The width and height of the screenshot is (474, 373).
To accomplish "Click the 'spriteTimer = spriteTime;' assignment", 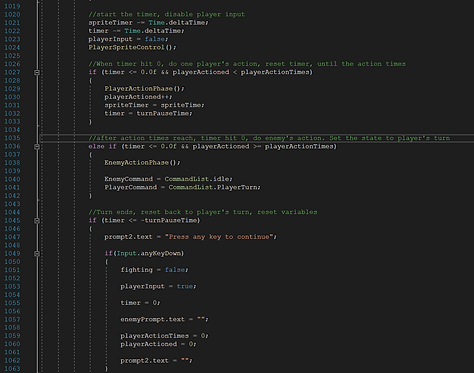I will coord(154,105).
